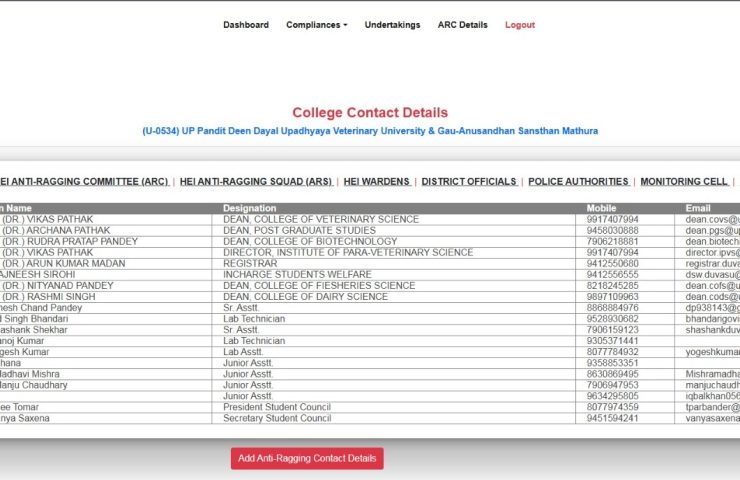Select the Registrar designation cell
Image resolution: width=740 pixels, height=480 pixels.
click(x=394, y=263)
